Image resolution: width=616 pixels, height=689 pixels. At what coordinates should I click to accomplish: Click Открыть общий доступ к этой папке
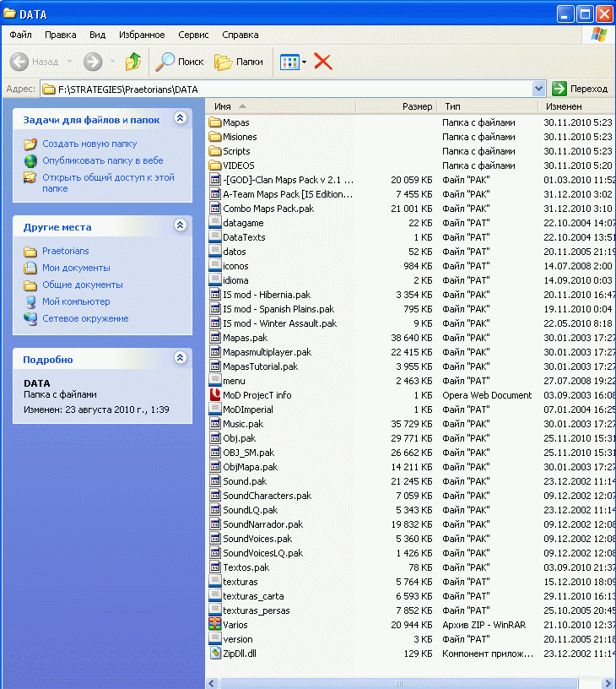[x=108, y=182]
